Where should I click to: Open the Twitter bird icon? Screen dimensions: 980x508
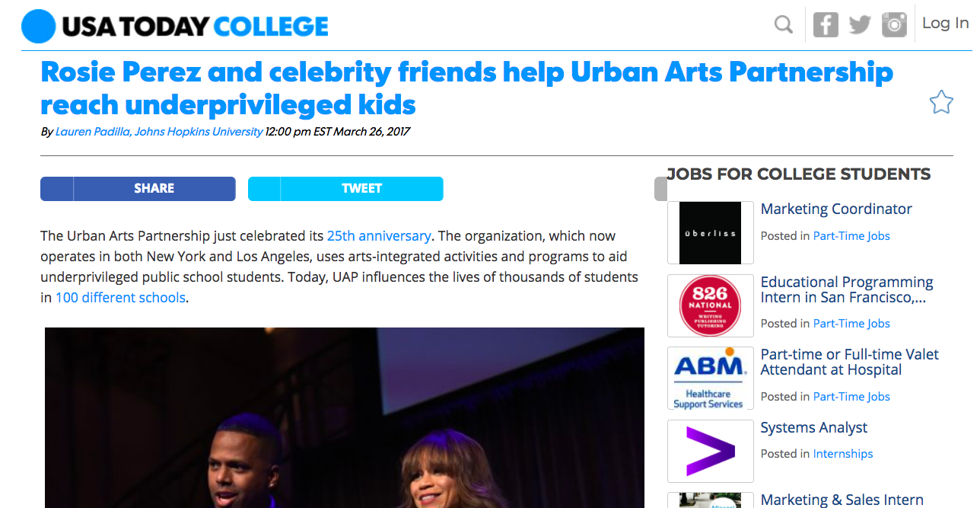coord(860,25)
